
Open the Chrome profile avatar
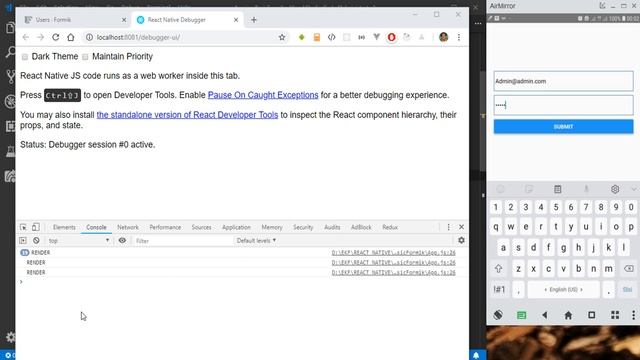click(x=444, y=37)
